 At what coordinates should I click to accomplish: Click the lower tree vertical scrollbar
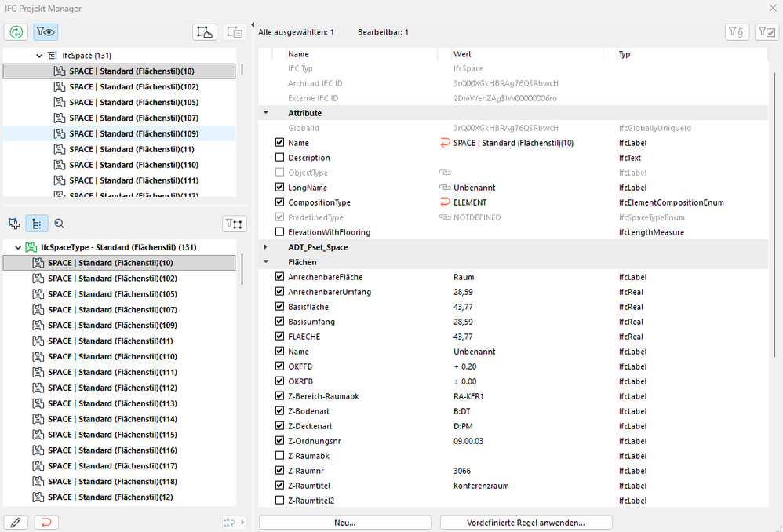click(242, 270)
